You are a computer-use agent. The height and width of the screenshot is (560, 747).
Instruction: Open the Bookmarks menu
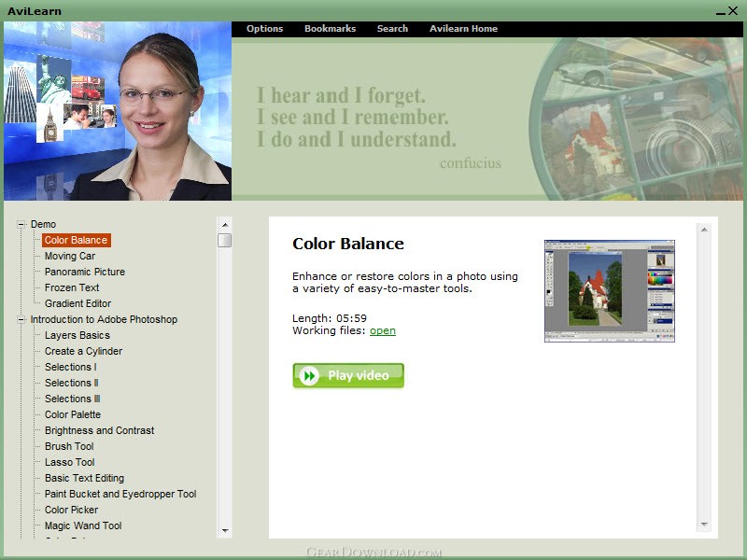[x=330, y=29]
